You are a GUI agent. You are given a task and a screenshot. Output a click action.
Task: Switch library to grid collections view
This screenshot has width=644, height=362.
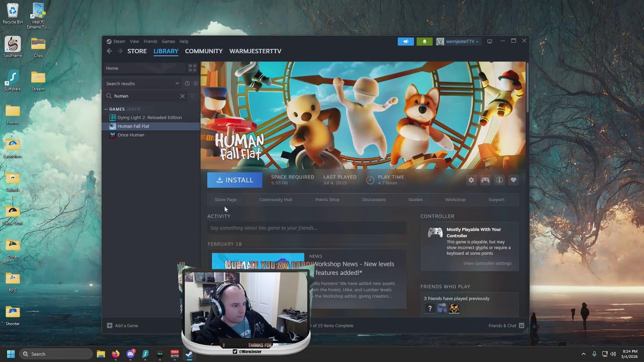[x=192, y=68]
